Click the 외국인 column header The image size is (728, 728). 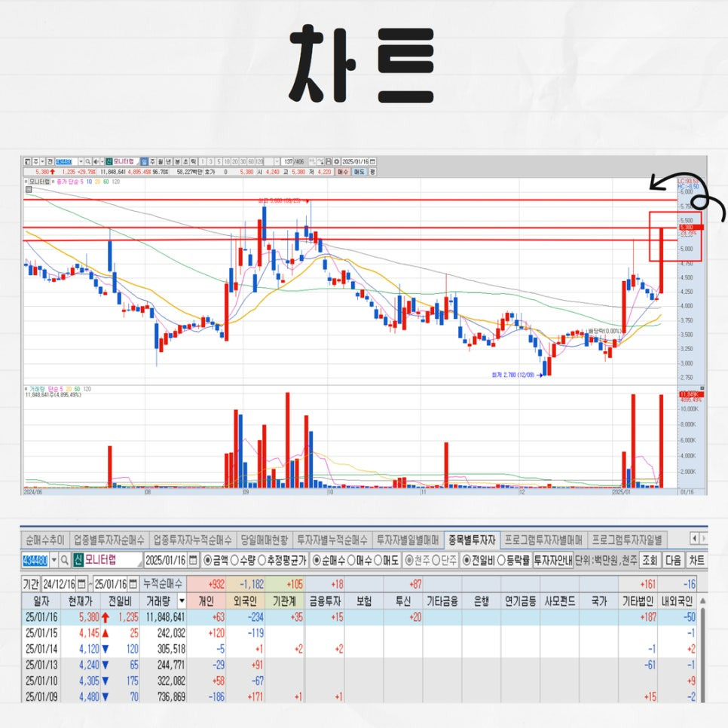tap(245, 601)
